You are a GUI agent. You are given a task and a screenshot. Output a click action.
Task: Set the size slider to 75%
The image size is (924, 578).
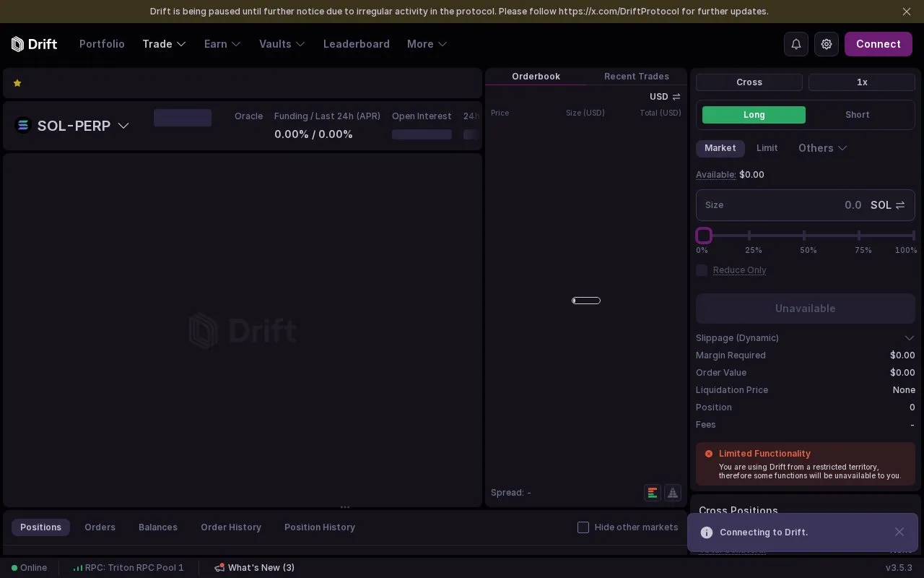859,236
